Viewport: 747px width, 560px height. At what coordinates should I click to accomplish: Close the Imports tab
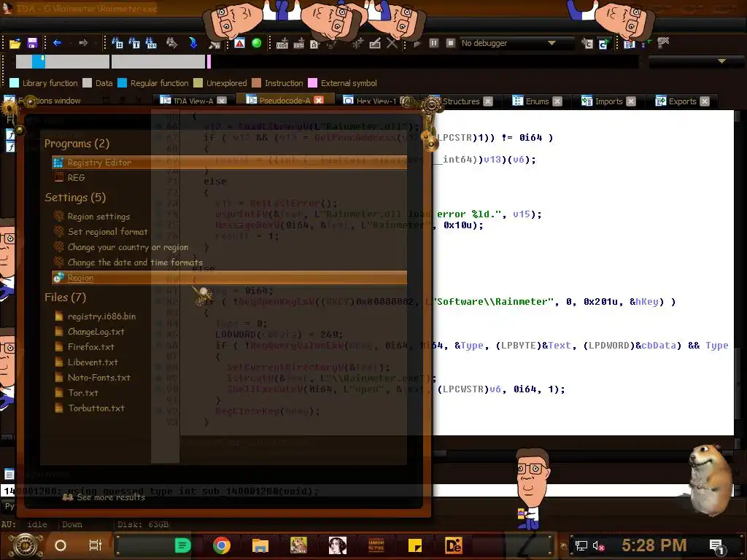point(631,101)
